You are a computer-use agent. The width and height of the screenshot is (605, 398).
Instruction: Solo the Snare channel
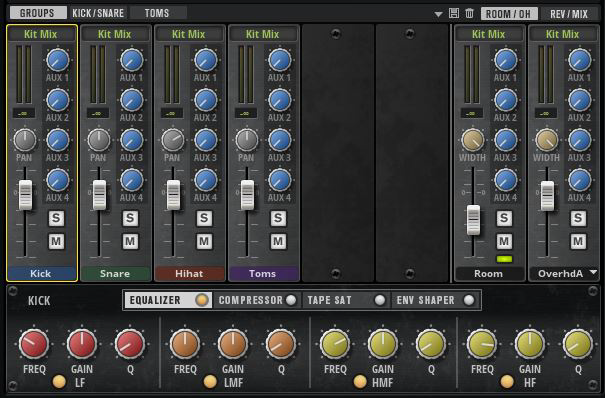(130, 218)
